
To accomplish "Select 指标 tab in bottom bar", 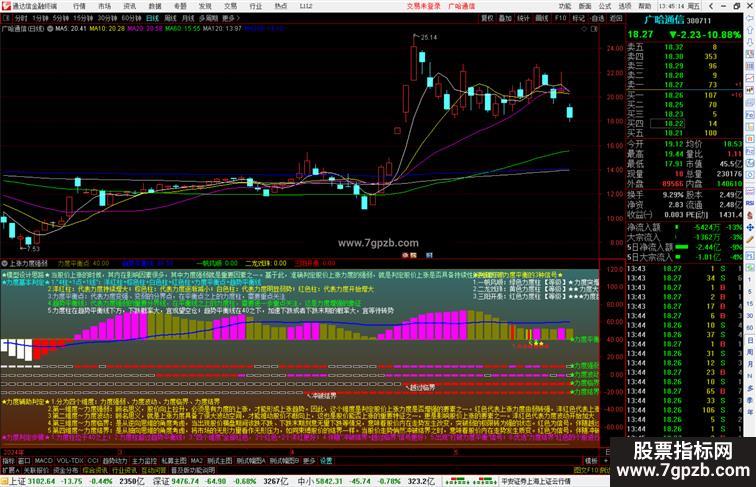I will (x=8, y=461).
